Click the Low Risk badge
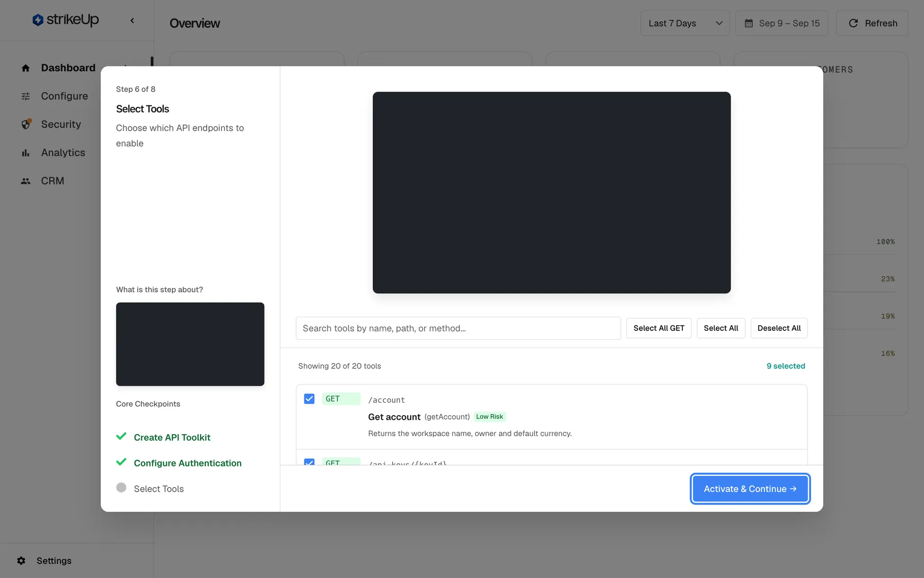Image resolution: width=924 pixels, height=578 pixels. tap(489, 417)
